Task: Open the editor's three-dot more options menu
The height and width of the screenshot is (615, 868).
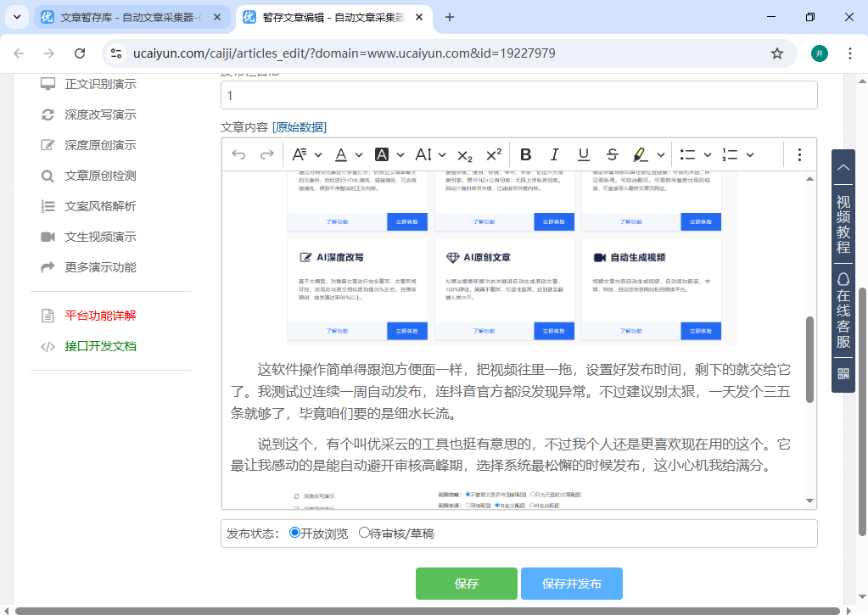Action: (798, 154)
